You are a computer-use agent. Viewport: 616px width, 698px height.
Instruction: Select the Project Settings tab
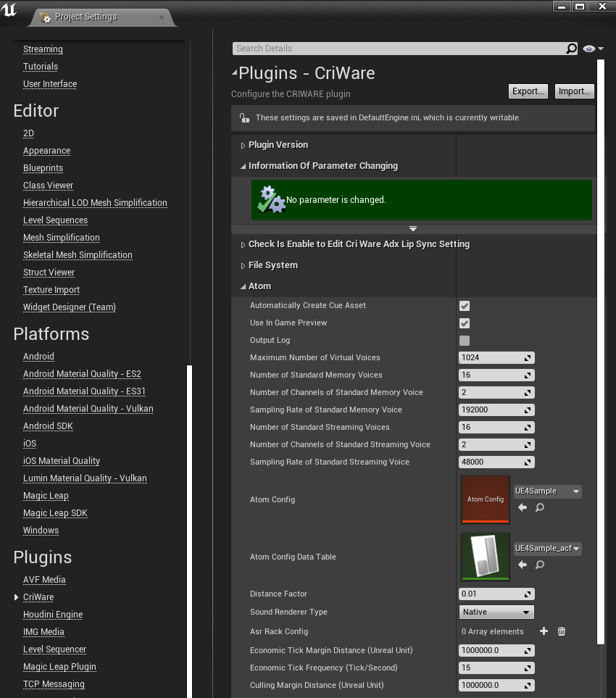[86, 17]
